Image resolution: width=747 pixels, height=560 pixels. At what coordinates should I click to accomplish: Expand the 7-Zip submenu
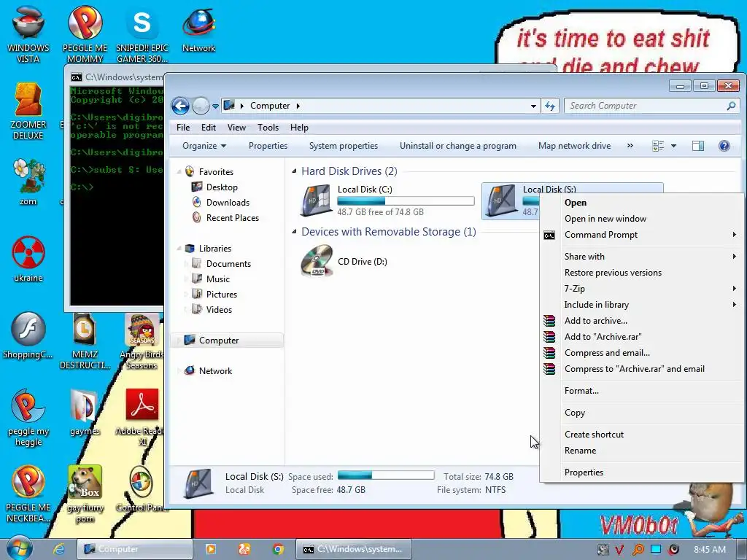642,289
